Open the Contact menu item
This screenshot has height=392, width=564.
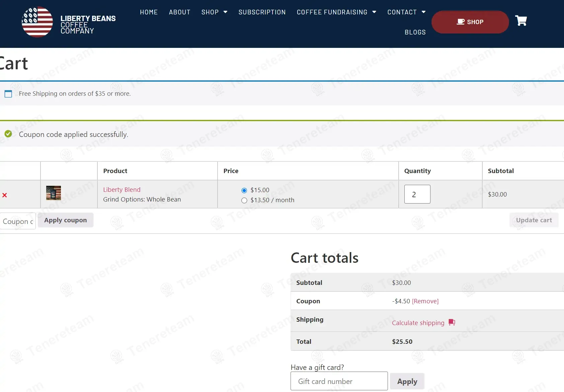point(402,12)
